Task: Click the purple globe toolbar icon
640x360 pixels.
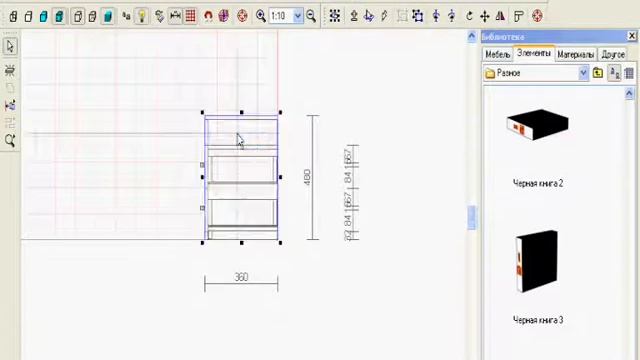Action: 224,16
